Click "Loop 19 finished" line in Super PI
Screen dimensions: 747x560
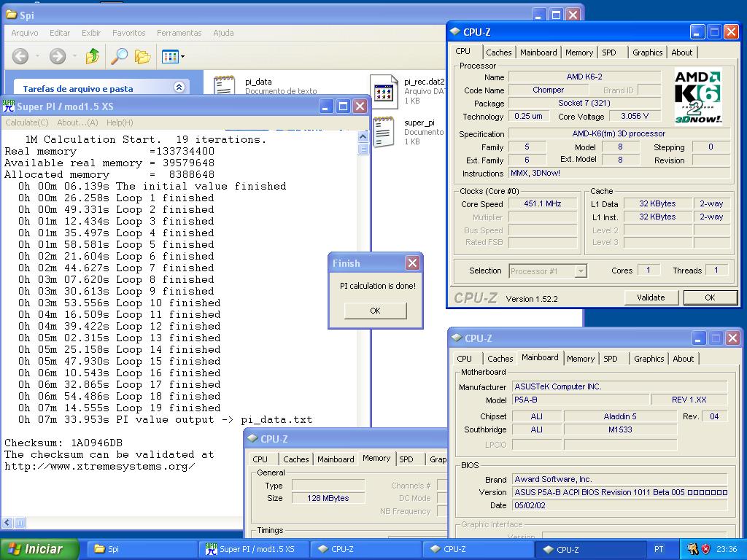[120, 408]
